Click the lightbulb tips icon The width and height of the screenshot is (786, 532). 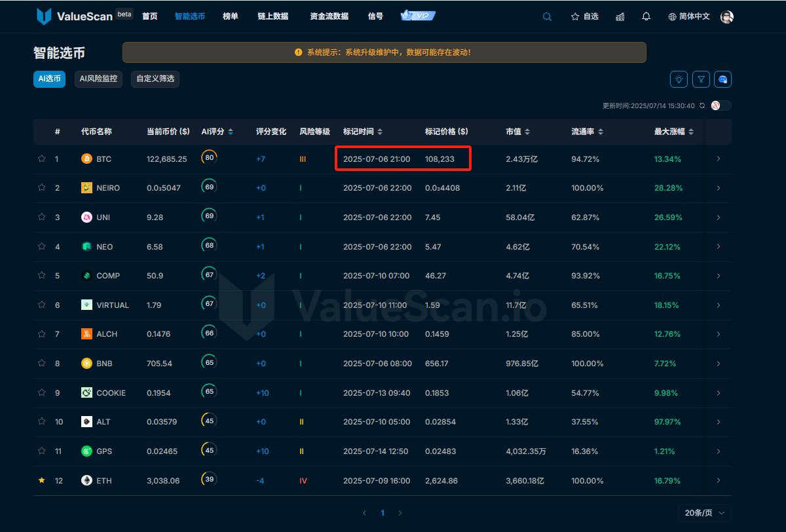tap(679, 79)
